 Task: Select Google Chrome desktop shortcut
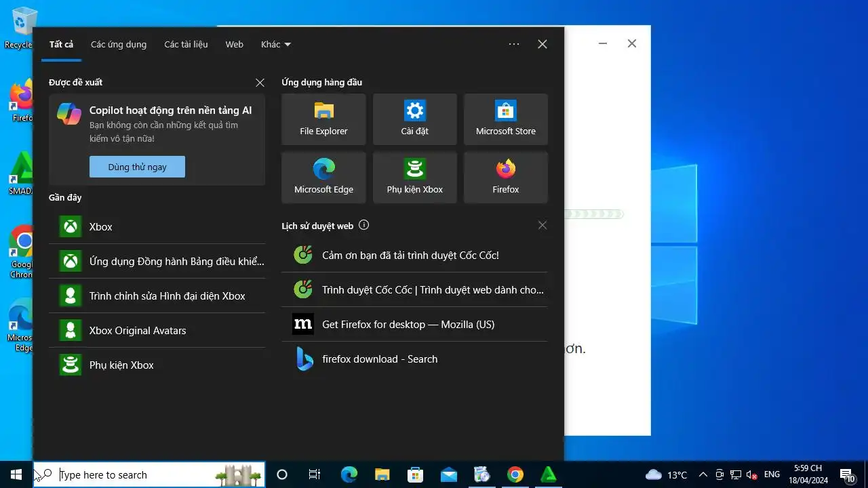click(22, 252)
